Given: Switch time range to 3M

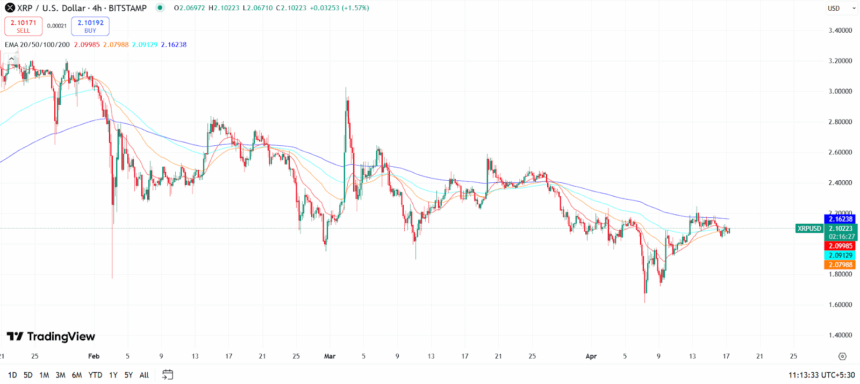Looking at the screenshot, I should pos(60,375).
